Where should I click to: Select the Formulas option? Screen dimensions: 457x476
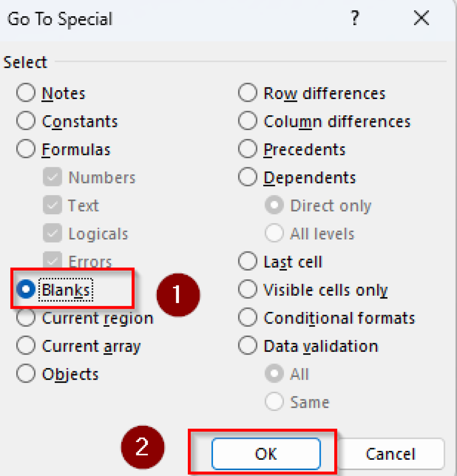click(x=26, y=149)
